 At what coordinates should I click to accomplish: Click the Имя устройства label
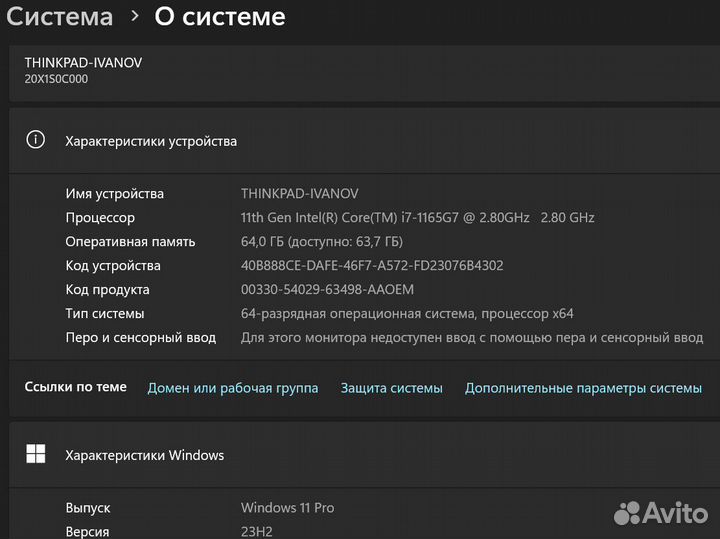coord(114,194)
